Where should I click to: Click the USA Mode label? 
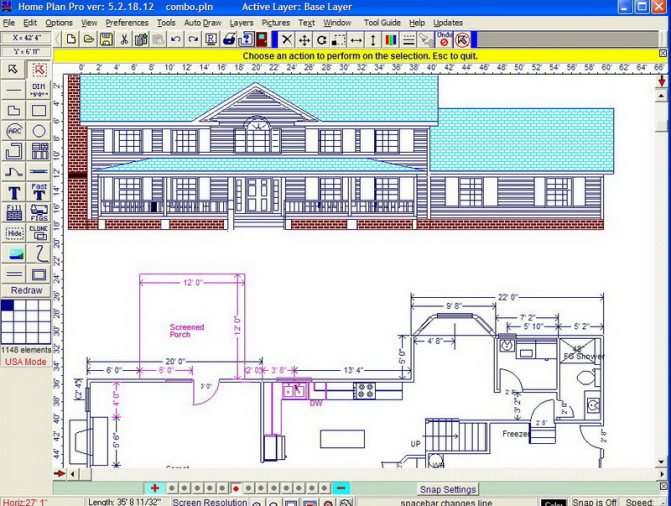[26, 362]
